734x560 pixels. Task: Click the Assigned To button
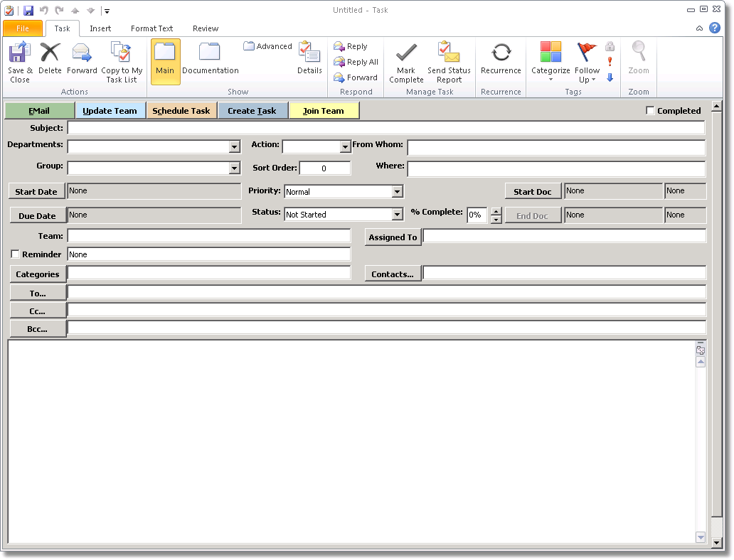(x=393, y=237)
